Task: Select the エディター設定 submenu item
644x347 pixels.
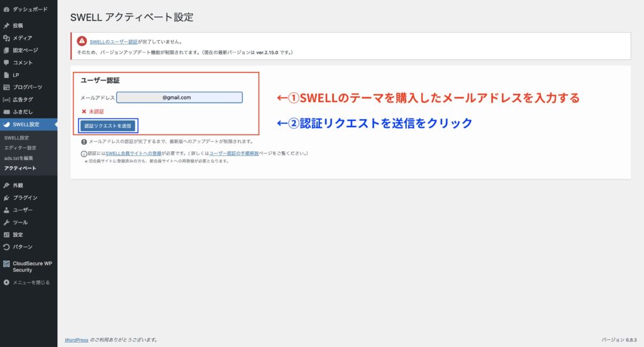Action: (20, 147)
